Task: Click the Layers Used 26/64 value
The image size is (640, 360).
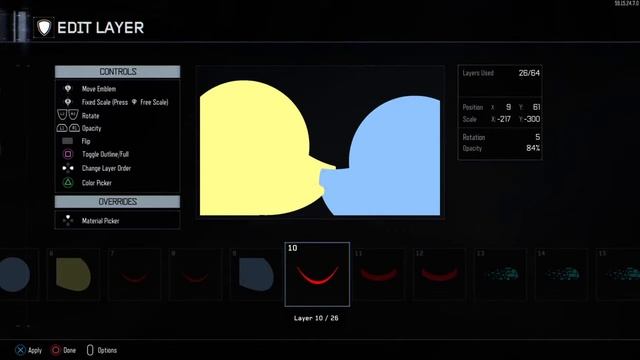Action: click(x=529, y=73)
